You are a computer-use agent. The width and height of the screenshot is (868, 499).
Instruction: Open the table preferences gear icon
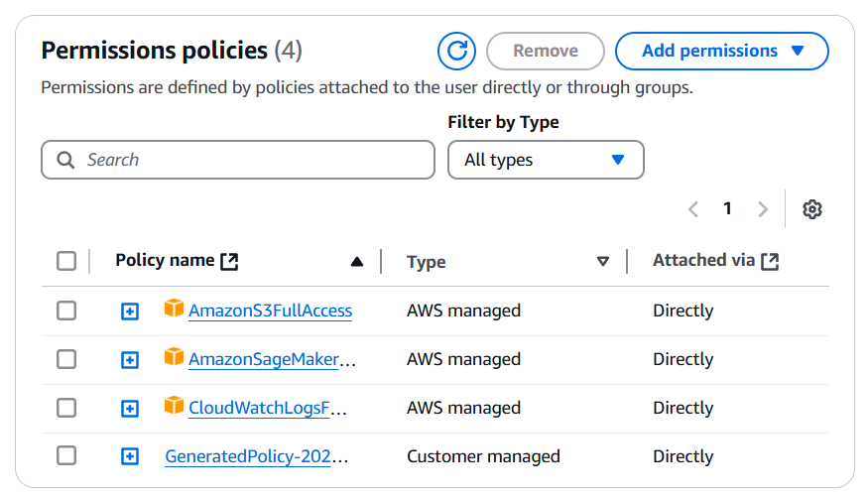pyautogui.click(x=812, y=209)
